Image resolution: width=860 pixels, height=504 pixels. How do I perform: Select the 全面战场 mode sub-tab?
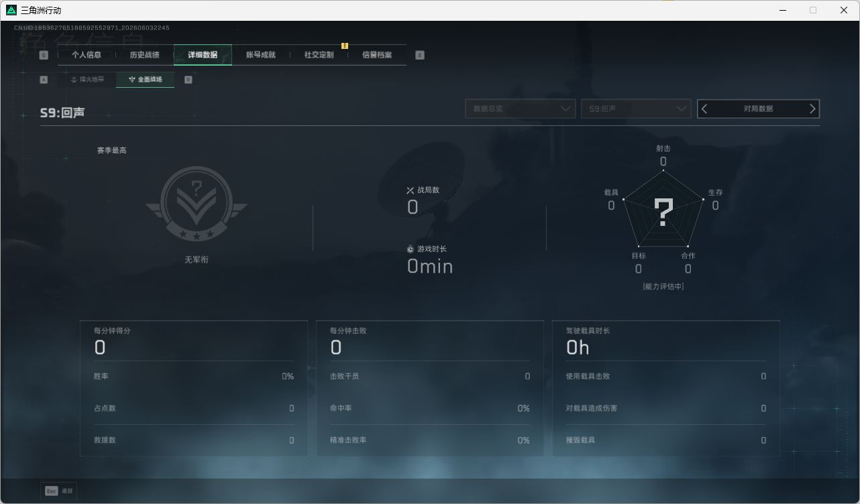[145, 79]
